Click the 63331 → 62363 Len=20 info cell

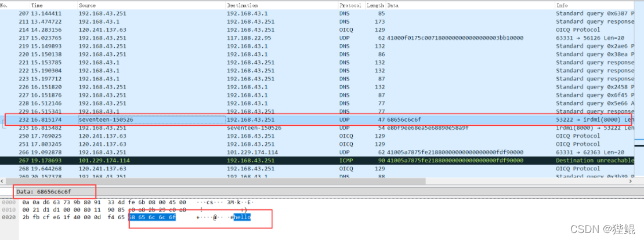[590, 152]
